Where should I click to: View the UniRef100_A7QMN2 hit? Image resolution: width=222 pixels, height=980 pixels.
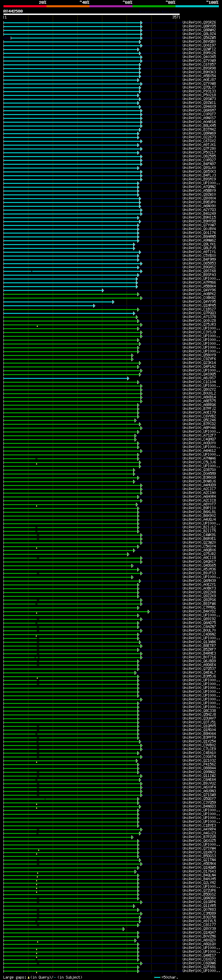coord(199,187)
